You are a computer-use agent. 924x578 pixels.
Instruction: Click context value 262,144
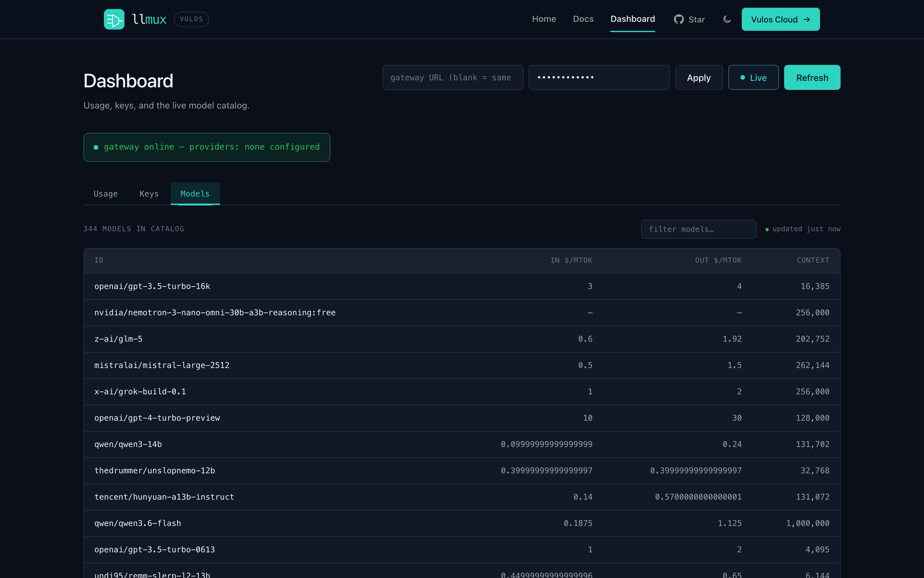[812, 365]
